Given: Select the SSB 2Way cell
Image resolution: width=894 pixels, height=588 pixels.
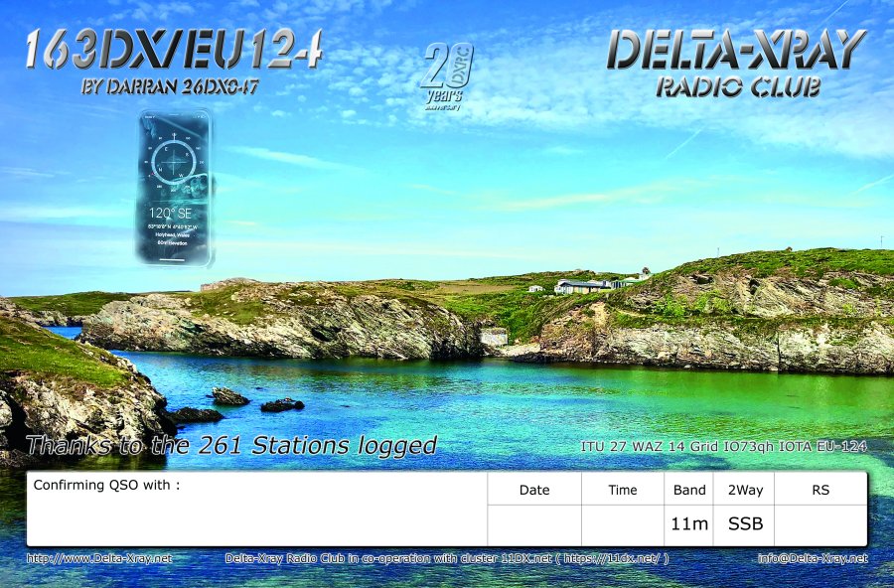Looking at the screenshot, I should pyautogui.click(x=745, y=524).
